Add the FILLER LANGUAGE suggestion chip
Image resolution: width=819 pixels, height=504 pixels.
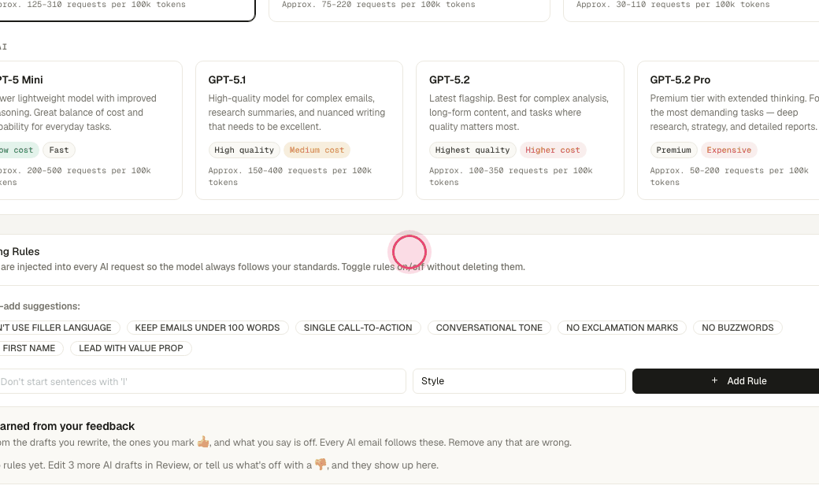coord(60,328)
